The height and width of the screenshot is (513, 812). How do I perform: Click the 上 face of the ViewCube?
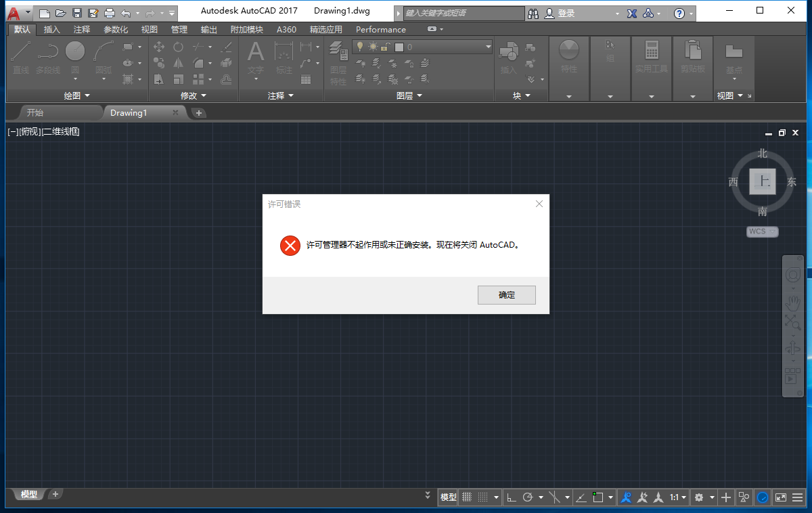(x=763, y=181)
